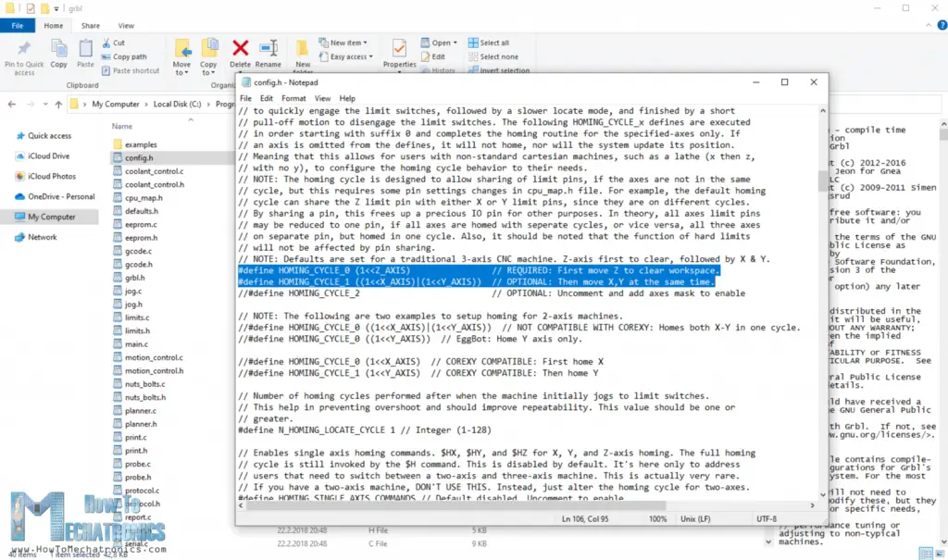The height and width of the screenshot is (560, 948).
Task: Click Pin to Quick access icon
Action: pos(24,48)
